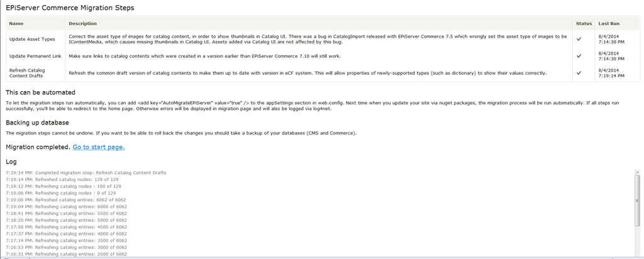Click the 'This can be automated' heading
The height and width of the screenshot is (259, 644).
point(40,92)
